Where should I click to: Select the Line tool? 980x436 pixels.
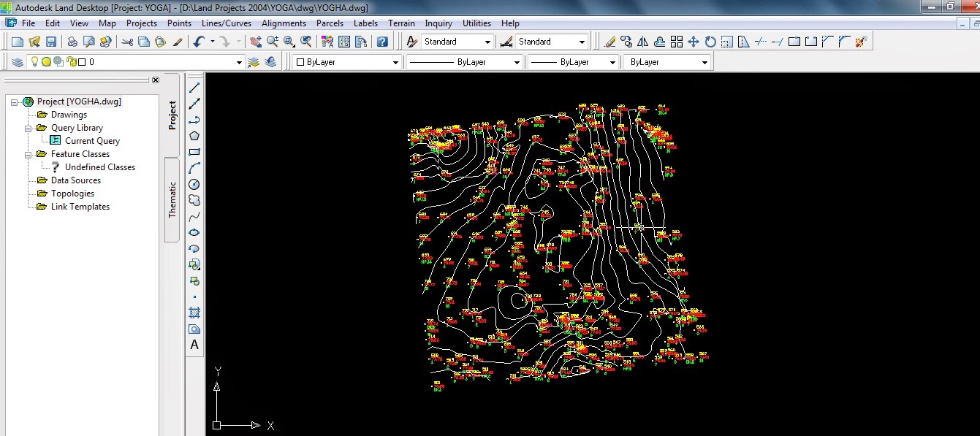(x=194, y=86)
